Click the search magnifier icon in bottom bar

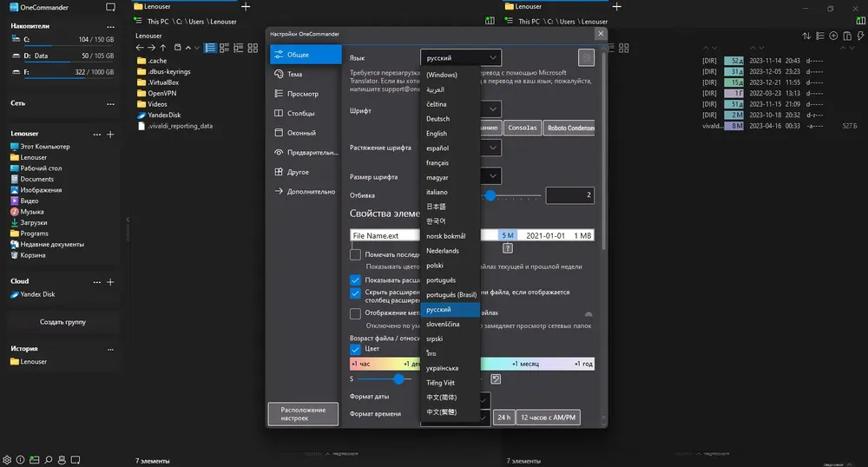tap(48, 460)
